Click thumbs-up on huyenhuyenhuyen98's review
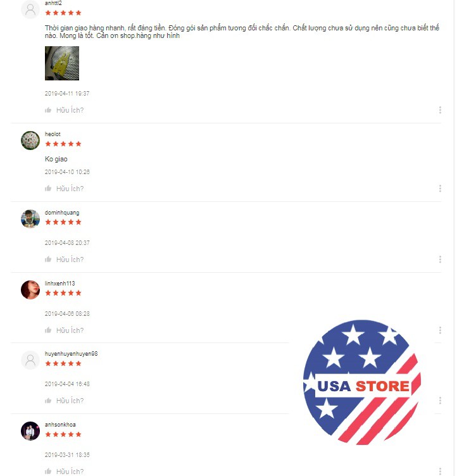 48,401
